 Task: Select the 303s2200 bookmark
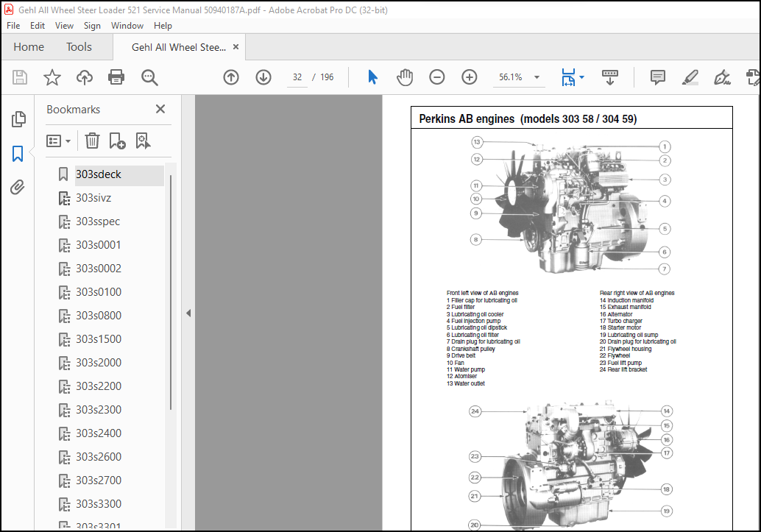pos(99,386)
